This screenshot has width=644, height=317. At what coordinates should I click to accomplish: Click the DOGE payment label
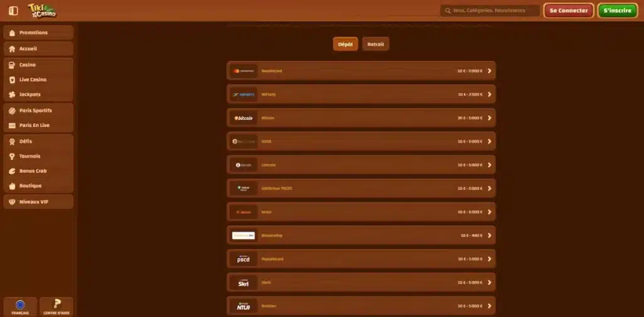pyautogui.click(x=267, y=142)
